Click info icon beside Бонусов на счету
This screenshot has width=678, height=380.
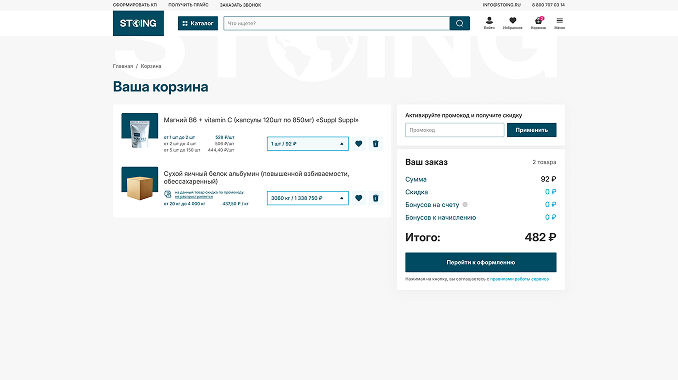(x=465, y=204)
